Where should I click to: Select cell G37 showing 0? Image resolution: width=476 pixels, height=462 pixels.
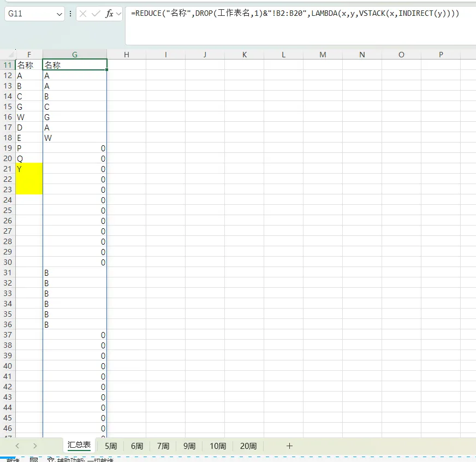tap(75, 335)
